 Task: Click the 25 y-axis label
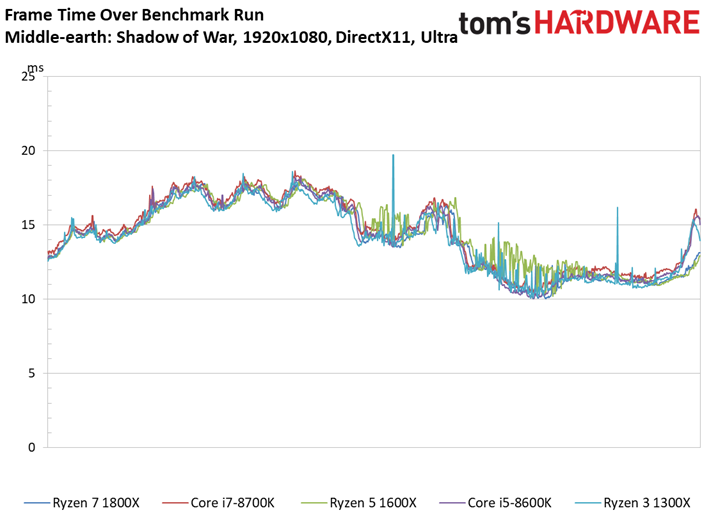coord(28,76)
